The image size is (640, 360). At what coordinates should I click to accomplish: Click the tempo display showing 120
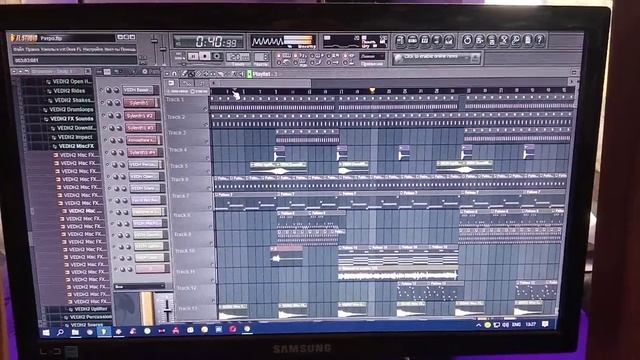point(238,57)
